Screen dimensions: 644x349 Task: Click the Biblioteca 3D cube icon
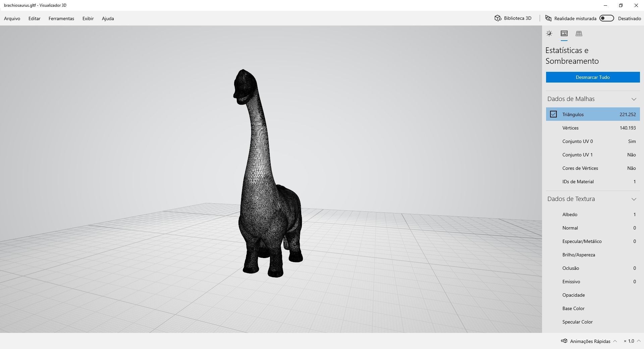(498, 18)
